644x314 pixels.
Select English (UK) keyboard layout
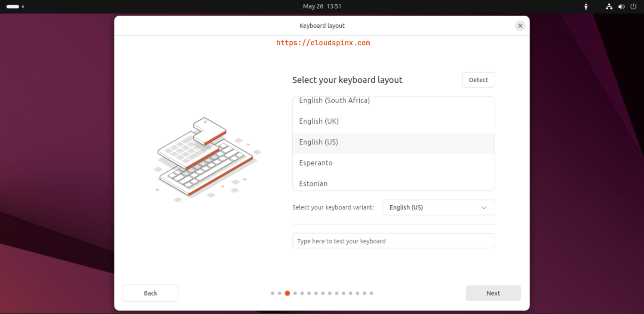pos(319,121)
